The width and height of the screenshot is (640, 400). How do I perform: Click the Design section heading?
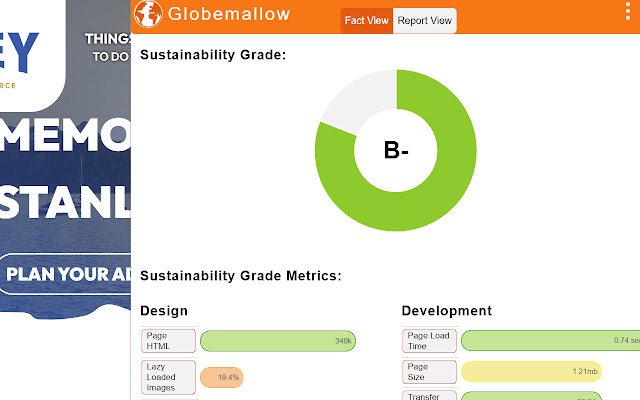coord(164,311)
